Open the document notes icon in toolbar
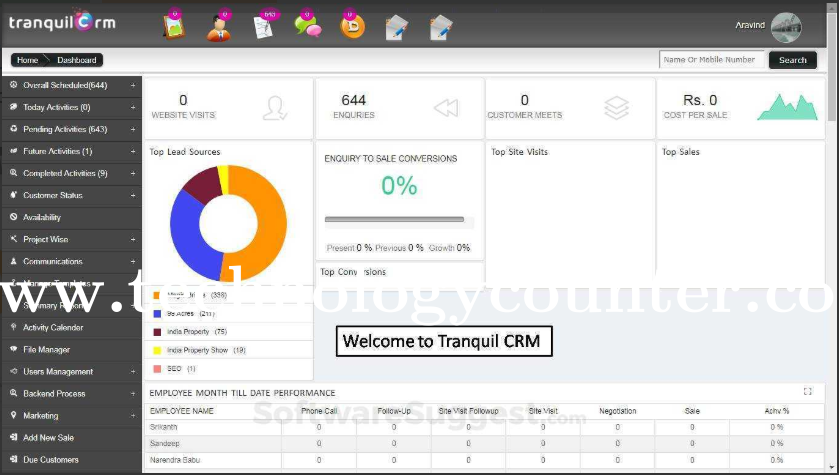The height and width of the screenshot is (475, 839). coord(263,27)
